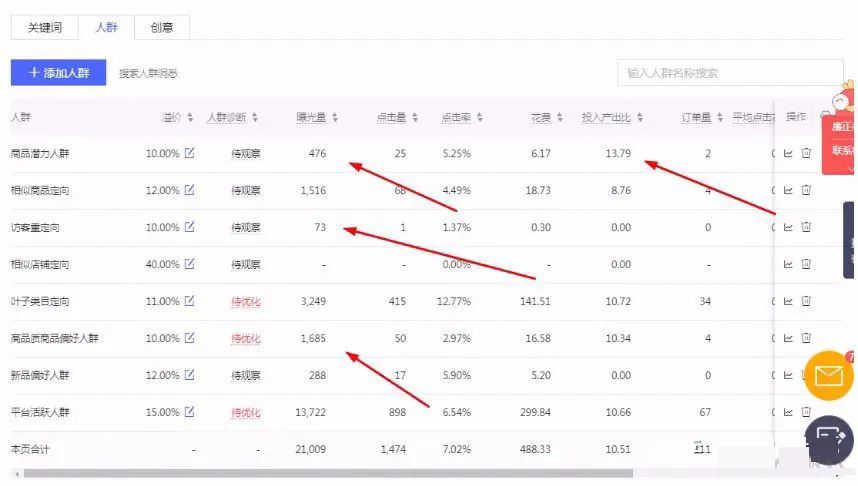Screen dimensions: 858x486
Task: Edit 溢价 for 新品偏好人群 row
Action: click(189, 375)
